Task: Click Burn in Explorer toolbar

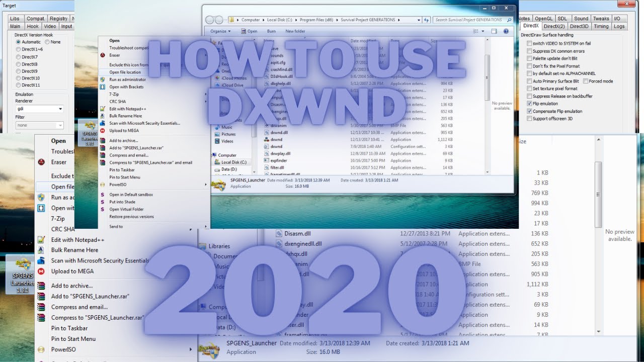Action: point(271,31)
